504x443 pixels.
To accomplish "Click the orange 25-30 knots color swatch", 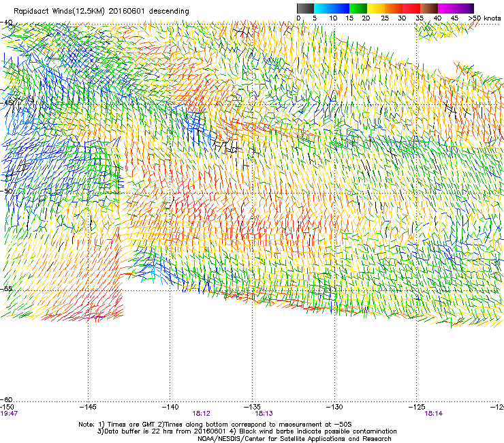I will click(x=394, y=8).
